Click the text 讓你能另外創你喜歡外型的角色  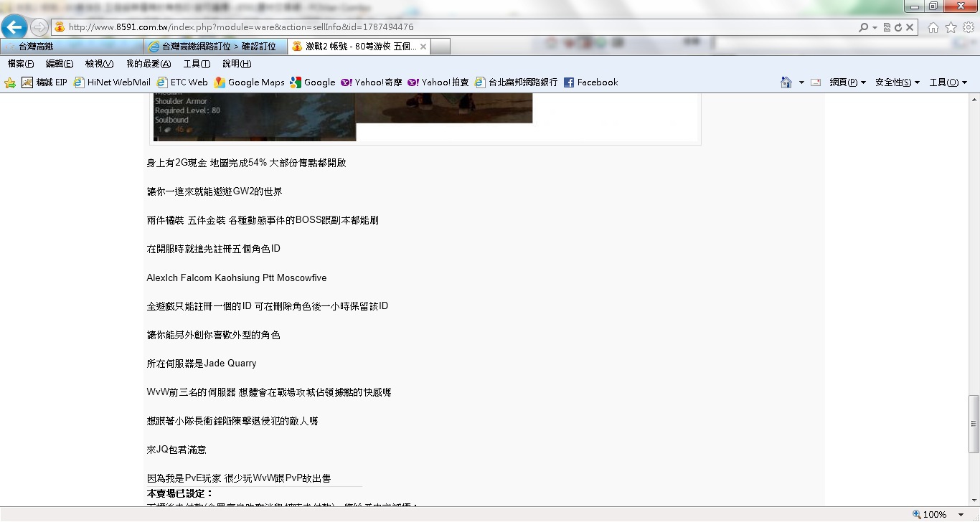tap(214, 335)
